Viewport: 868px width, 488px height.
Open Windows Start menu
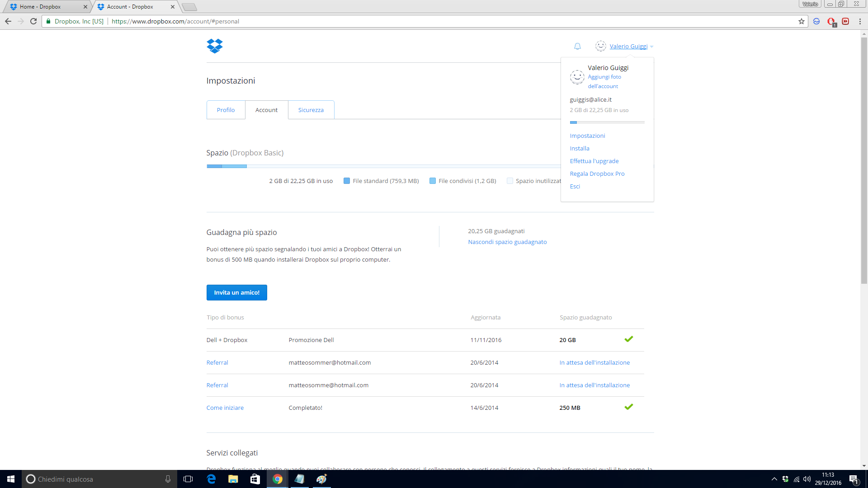tap(11, 479)
